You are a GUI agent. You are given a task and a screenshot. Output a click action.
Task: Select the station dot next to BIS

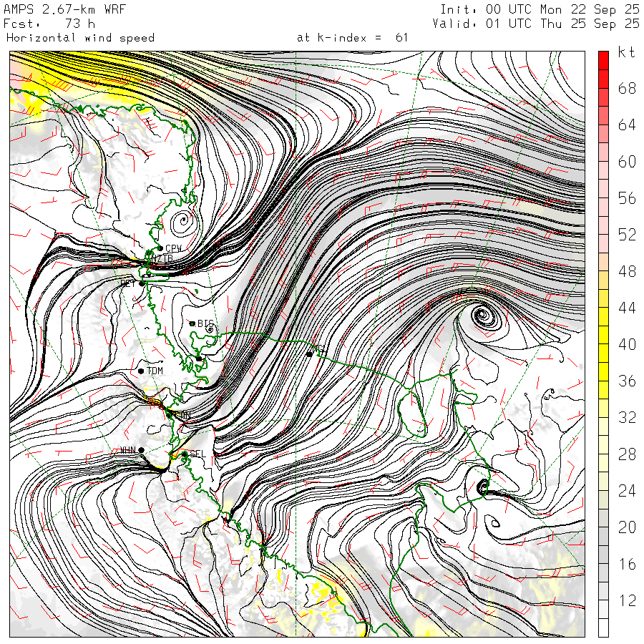(192, 323)
